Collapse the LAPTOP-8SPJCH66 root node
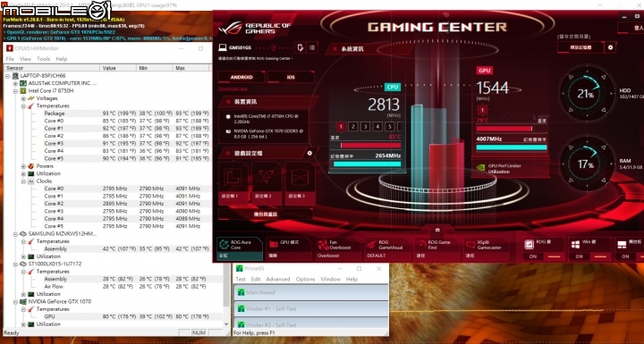The height and width of the screenshot is (344, 644). [x=8, y=76]
